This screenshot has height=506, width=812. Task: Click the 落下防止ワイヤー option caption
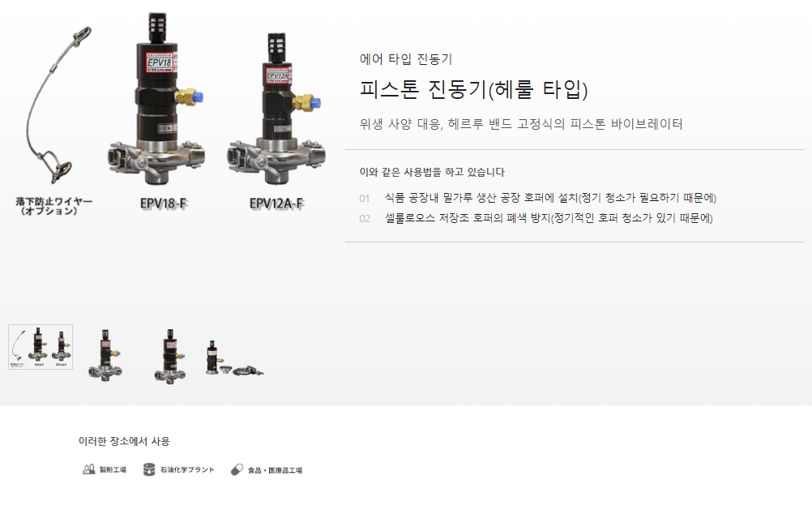click(53, 206)
